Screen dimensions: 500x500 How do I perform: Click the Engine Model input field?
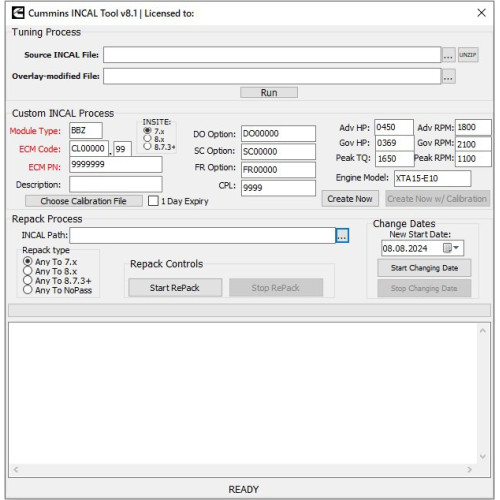(x=433, y=178)
